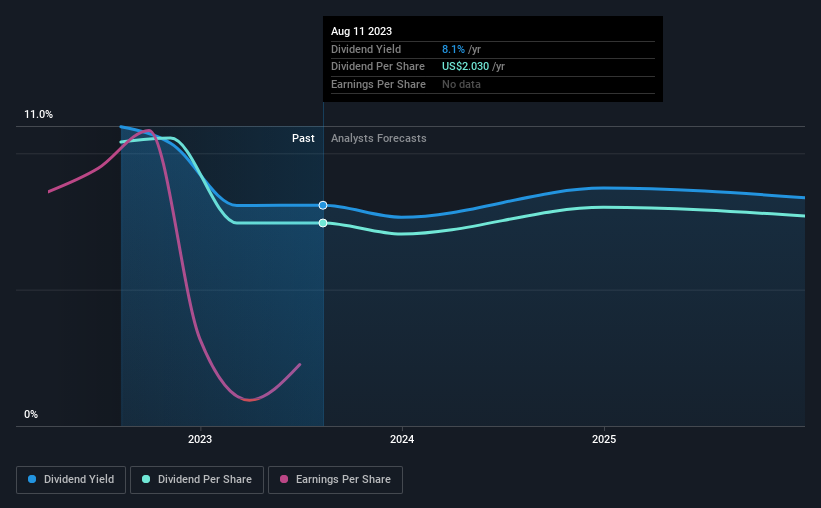
Task: Click the pink Earnings Per Share legend dot
Action: pyautogui.click(x=284, y=479)
